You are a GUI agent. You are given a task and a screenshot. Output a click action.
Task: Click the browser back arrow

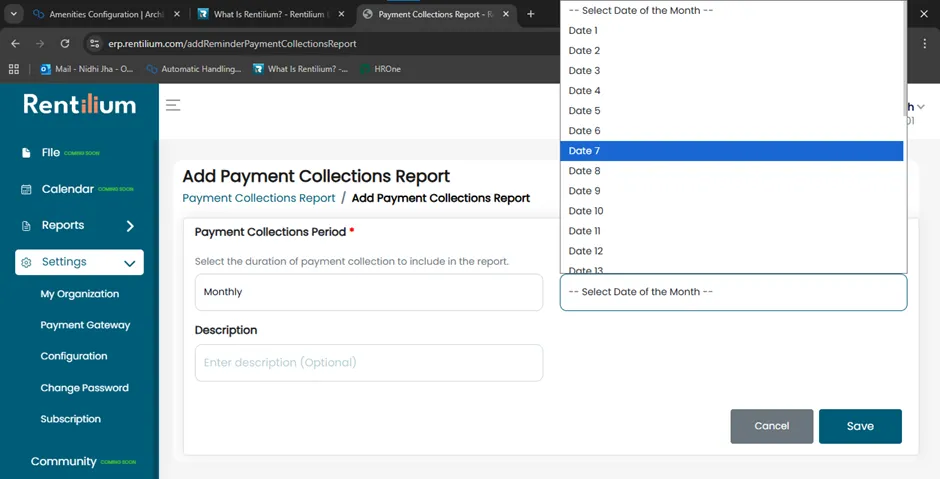16,44
